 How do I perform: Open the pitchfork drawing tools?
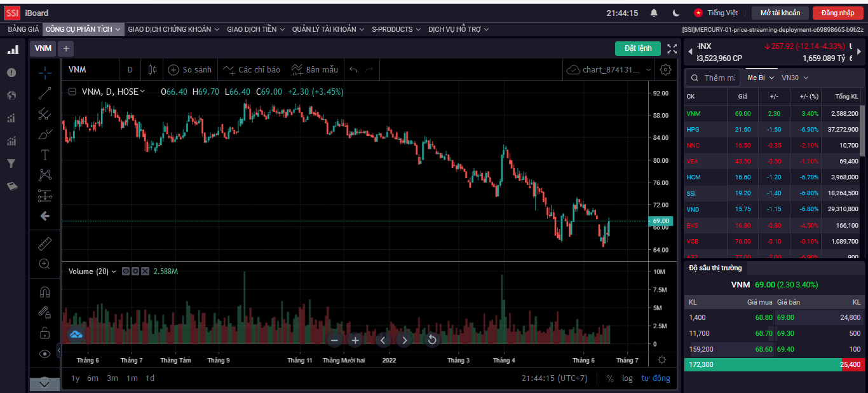(x=44, y=114)
